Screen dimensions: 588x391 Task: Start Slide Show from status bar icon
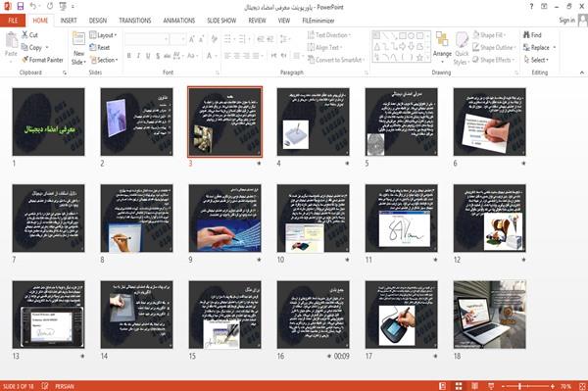coord(491,386)
